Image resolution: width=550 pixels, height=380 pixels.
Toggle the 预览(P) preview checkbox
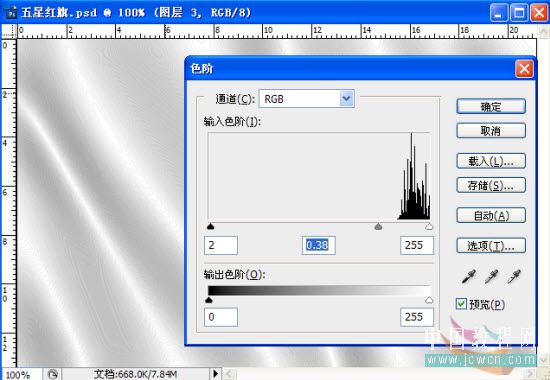(461, 304)
